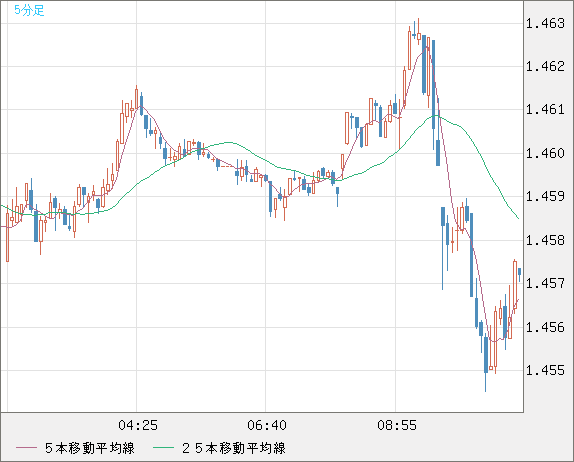Viewport: 574px width, 462px height.
Task: Click the 1.462 price axis label
Action: [545, 66]
